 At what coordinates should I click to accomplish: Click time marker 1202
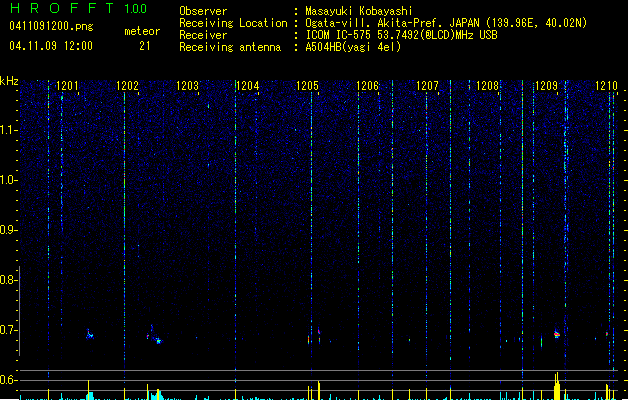click(x=127, y=86)
